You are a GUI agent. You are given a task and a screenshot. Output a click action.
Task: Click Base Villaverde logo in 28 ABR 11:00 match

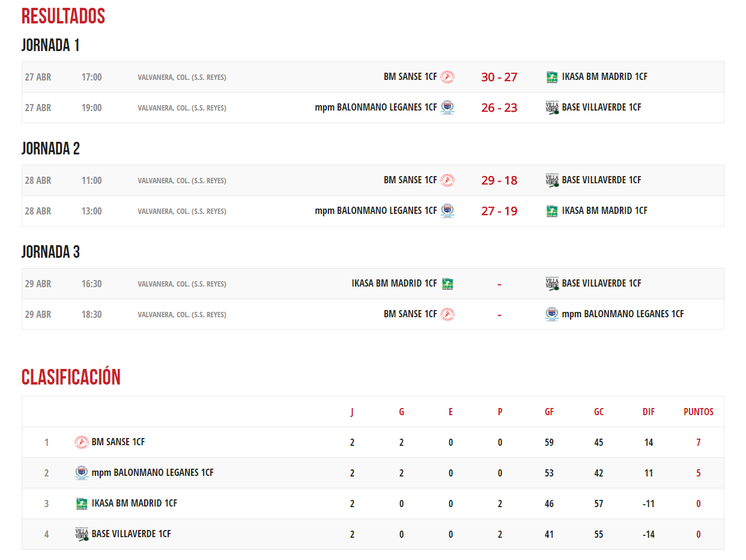pos(552,180)
